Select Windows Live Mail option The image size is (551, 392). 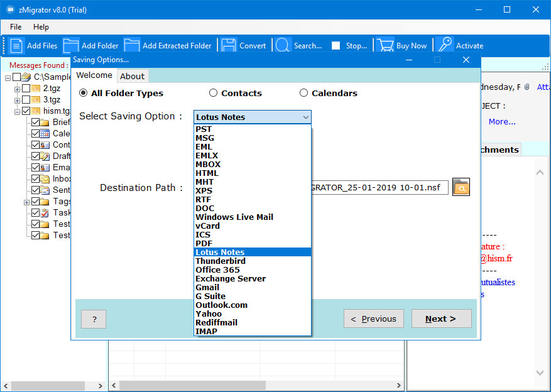253,217
